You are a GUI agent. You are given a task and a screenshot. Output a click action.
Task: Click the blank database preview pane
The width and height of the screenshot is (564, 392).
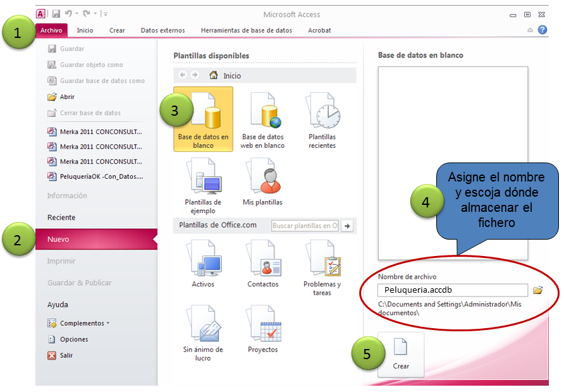coord(453,163)
